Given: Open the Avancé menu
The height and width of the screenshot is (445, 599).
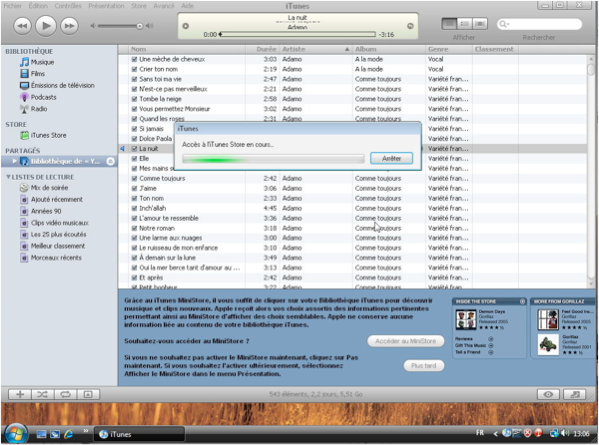Looking at the screenshot, I should (164, 6).
